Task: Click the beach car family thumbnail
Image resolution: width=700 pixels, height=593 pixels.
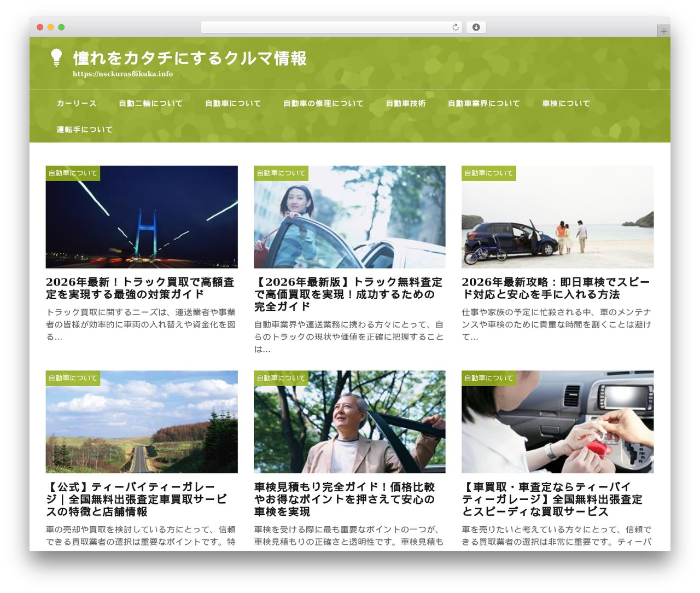Action: pos(557,217)
